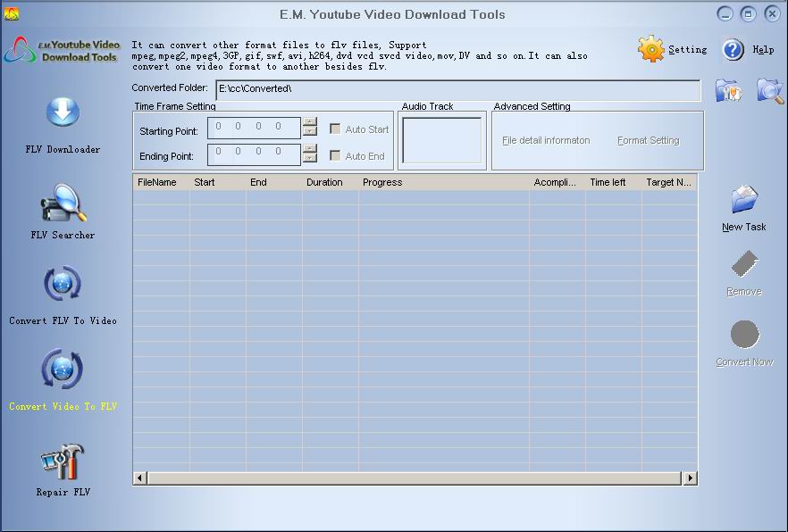Image resolution: width=788 pixels, height=532 pixels.
Task: Click the Setting gear icon
Action: pyautogui.click(x=650, y=49)
